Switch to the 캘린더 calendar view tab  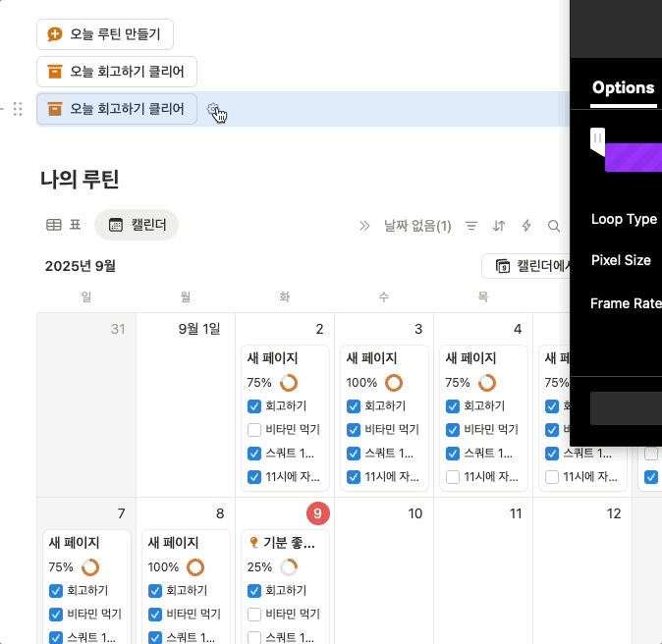pos(137,225)
